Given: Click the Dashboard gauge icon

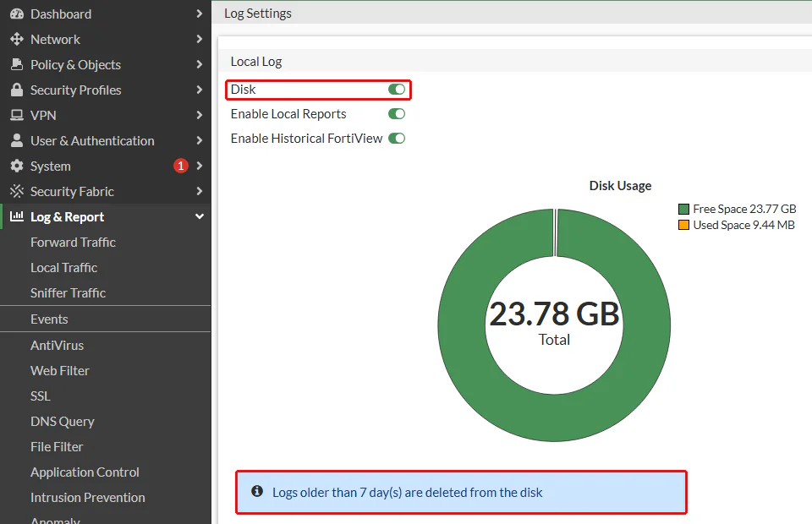Looking at the screenshot, I should pos(17,14).
